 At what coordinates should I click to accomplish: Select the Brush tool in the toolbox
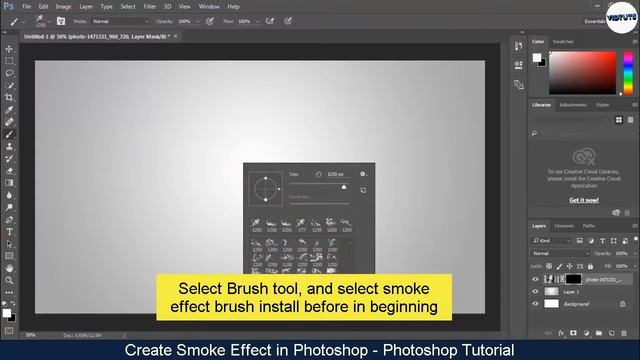(x=9, y=134)
